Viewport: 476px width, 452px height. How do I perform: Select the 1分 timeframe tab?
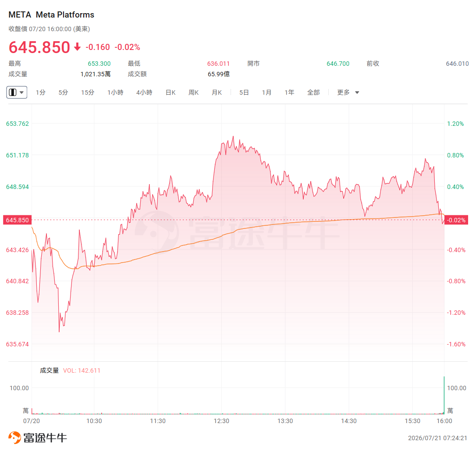pyautogui.click(x=40, y=92)
